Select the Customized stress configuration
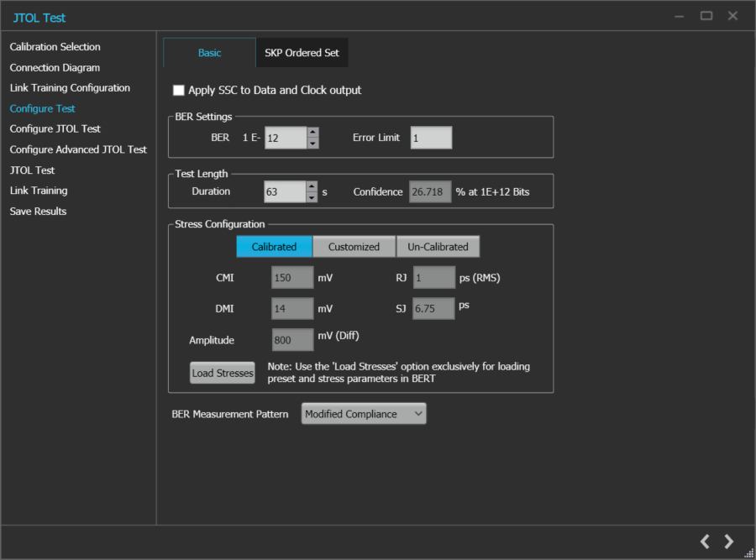756x560 pixels. pyautogui.click(x=354, y=246)
